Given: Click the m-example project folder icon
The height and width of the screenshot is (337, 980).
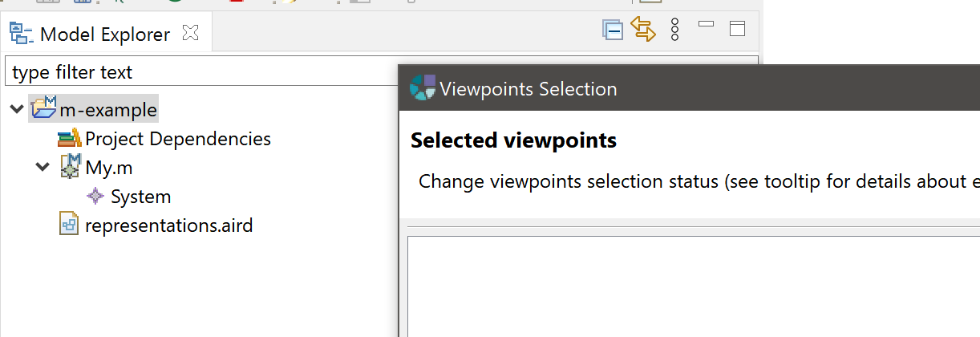Looking at the screenshot, I should coord(43,108).
